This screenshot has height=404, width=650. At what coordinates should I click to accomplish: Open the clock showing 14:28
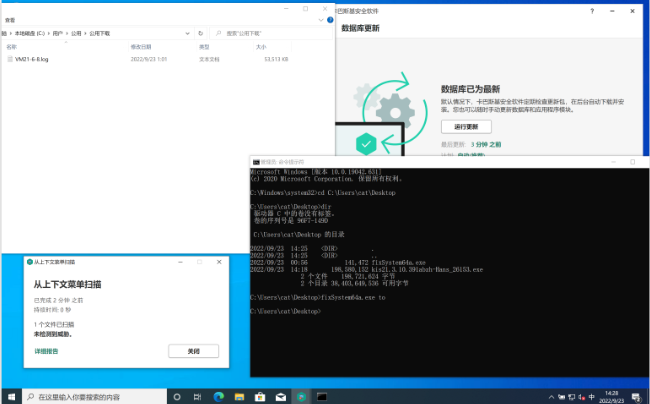(611, 397)
